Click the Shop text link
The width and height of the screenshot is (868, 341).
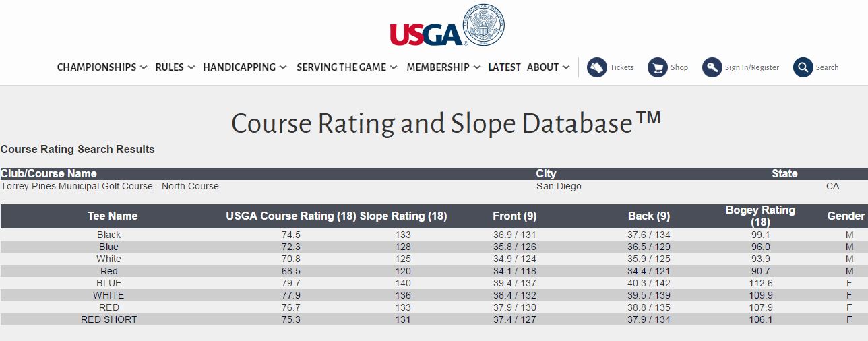(679, 67)
